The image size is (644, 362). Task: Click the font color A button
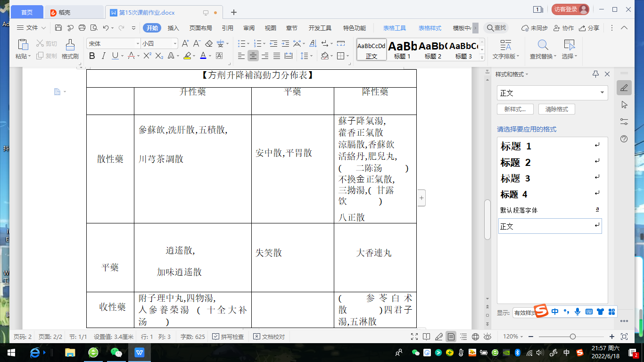coord(203,56)
